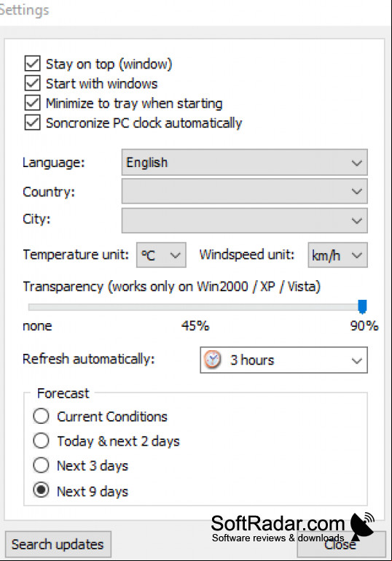Open the Language dropdown showing English
Screen dimensions: 392x561
click(x=244, y=163)
